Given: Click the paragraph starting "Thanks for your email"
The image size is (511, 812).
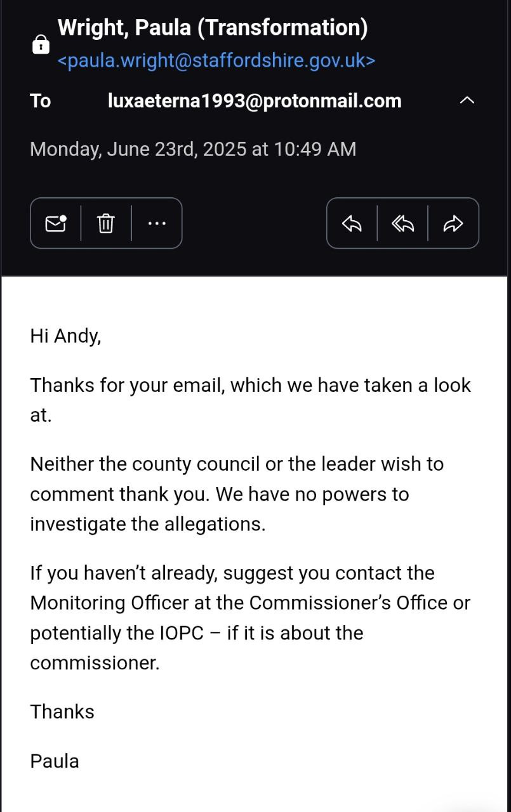Looking at the screenshot, I should (251, 400).
